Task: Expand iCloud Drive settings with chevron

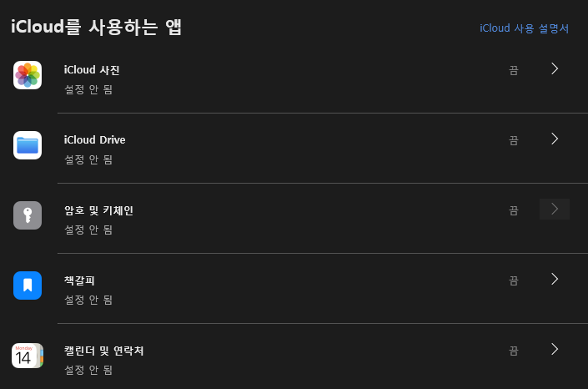Action: point(555,139)
